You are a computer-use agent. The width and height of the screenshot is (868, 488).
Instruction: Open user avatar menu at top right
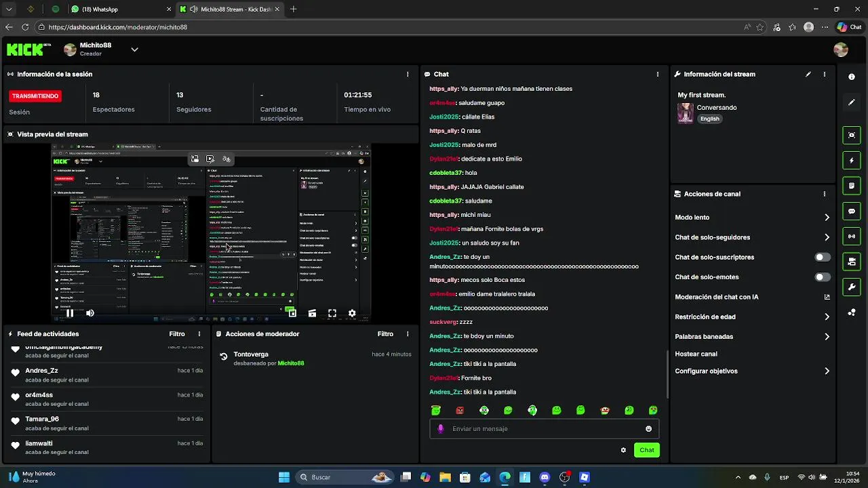(841, 49)
